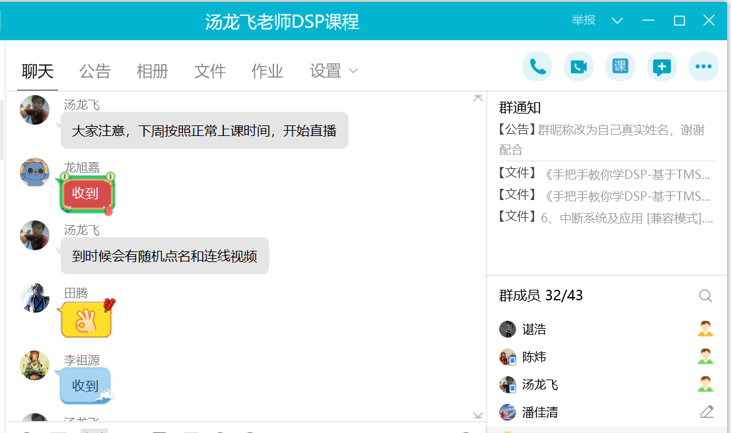Viewport: 731px width, 433px height.
Task: Click the edit pencil beside 潘佳清
Action: 706,412
